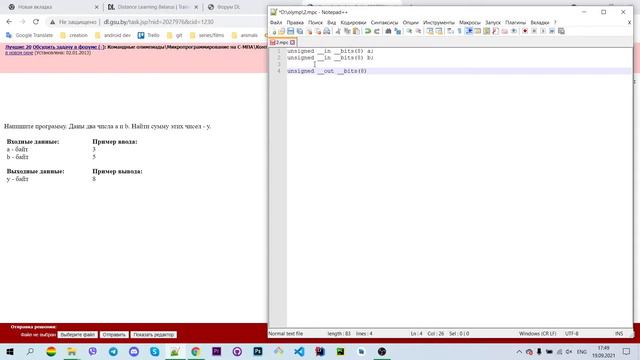Open Поиск menu in Notepad++
This screenshot has height=360, width=640.
pyautogui.click(x=315, y=22)
